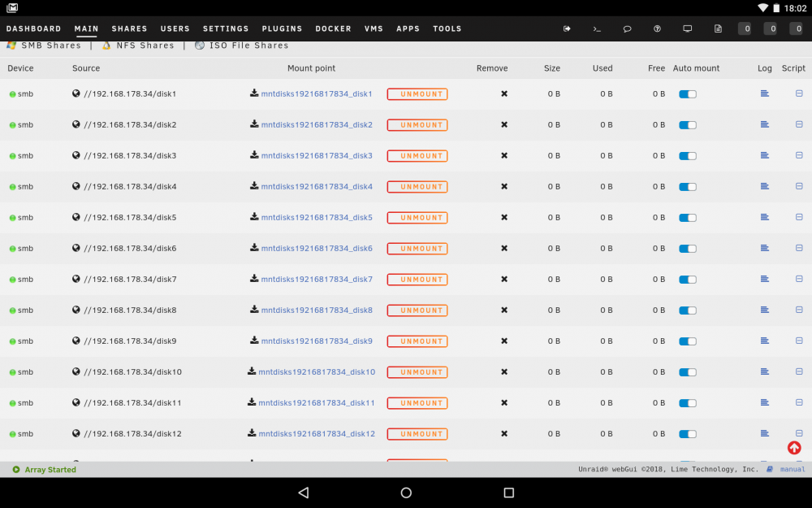The height and width of the screenshot is (508, 812).
Task: Unmount the disk7 share
Action: pos(417,280)
